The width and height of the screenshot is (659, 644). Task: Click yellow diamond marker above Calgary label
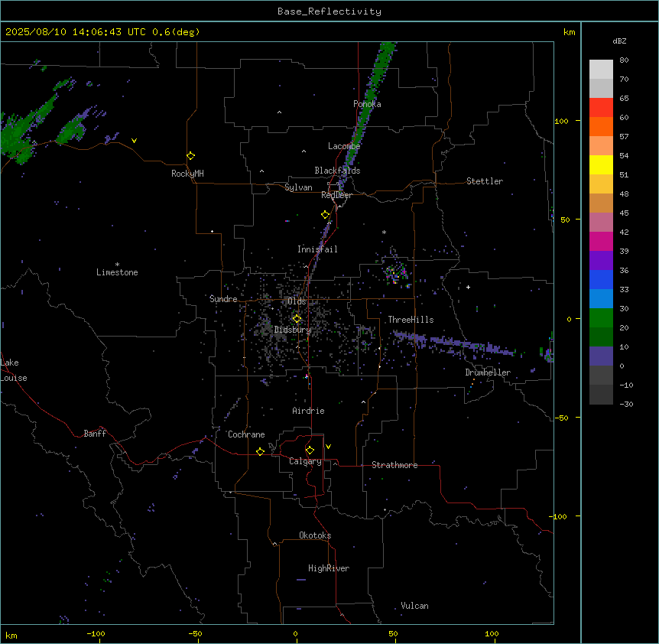(310, 450)
